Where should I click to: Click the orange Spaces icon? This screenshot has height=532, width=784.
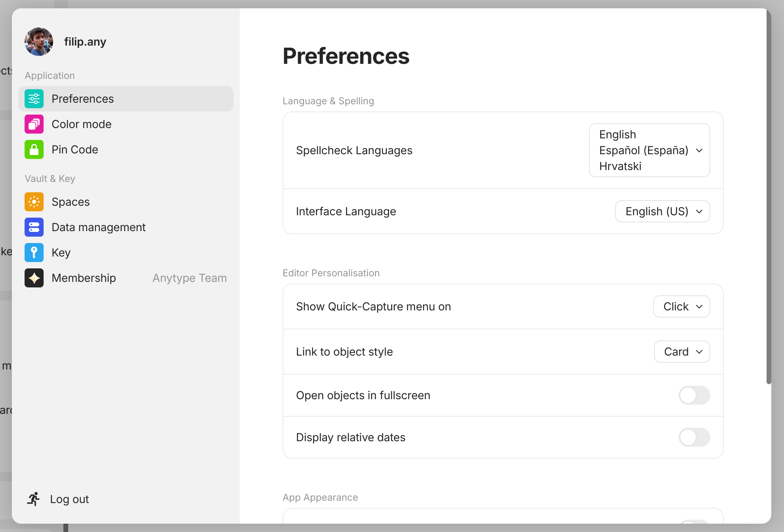(34, 202)
